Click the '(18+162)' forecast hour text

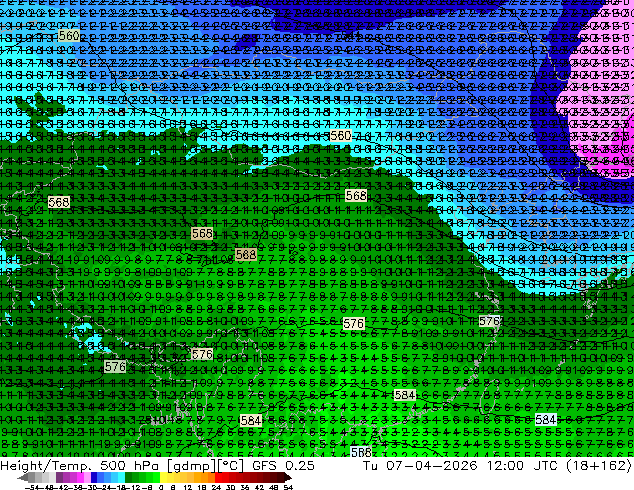point(598,466)
